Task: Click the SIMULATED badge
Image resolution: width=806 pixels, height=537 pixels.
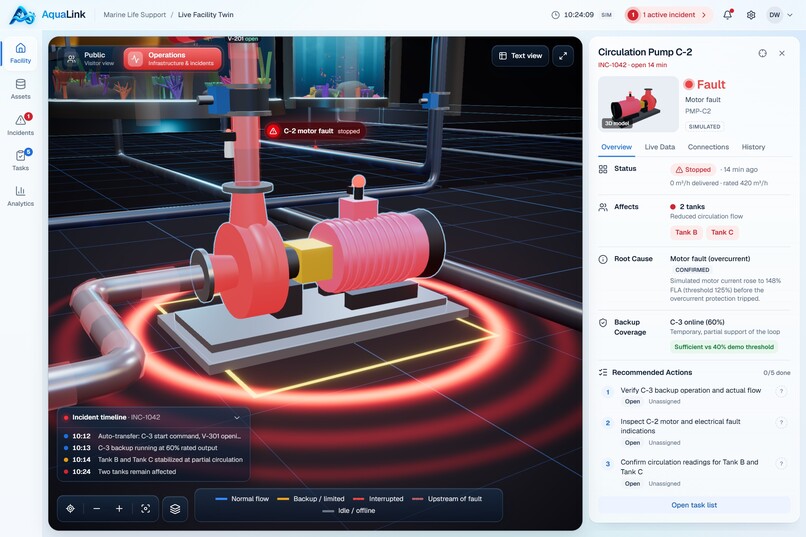Action: click(x=704, y=126)
